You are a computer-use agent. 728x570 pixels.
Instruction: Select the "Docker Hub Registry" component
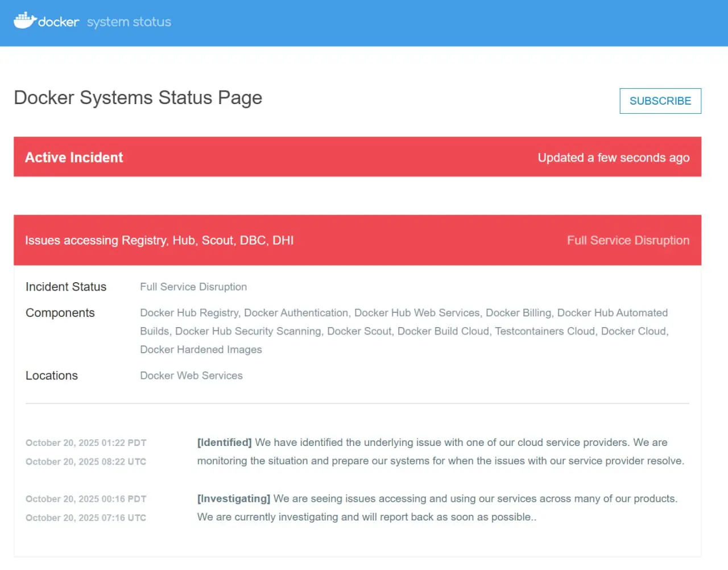[x=189, y=313]
